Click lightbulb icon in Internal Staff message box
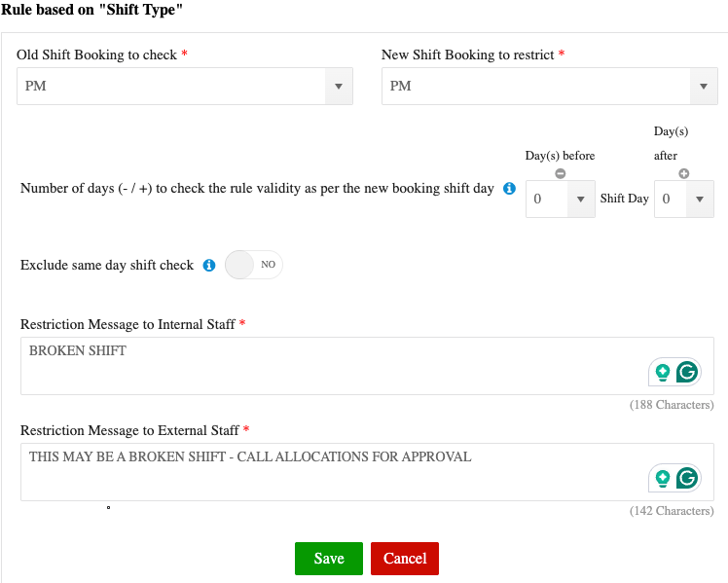Viewport: 728px width, 583px height. point(663,372)
